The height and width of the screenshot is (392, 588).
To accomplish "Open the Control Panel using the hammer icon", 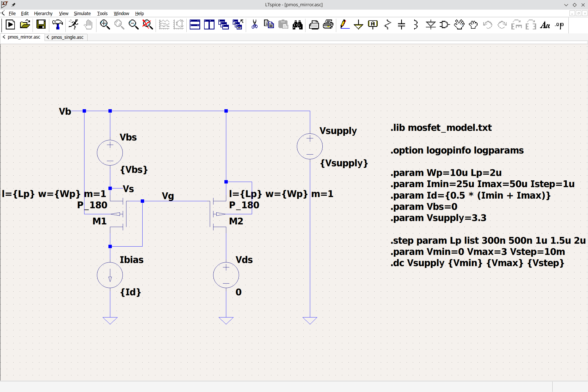I will tap(57, 25).
